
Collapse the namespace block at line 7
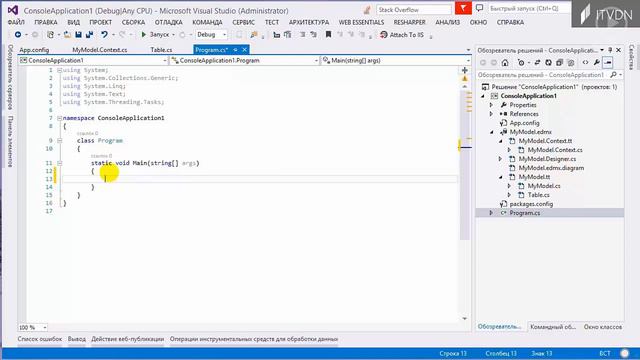[x=60, y=118]
